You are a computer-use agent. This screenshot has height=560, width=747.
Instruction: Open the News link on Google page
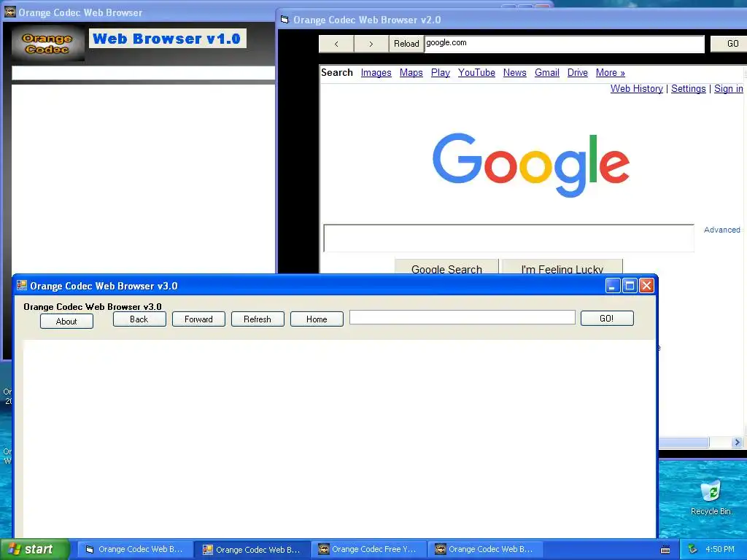(514, 72)
